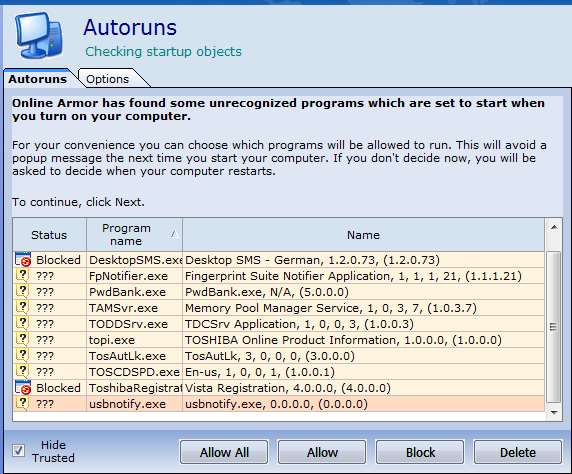Toggle the Hide Trusted checkbox
Image resolution: width=572 pixels, height=474 pixels.
pyautogui.click(x=18, y=451)
